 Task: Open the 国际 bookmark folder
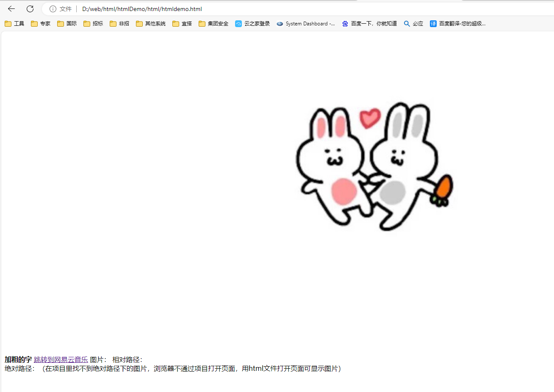click(x=67, y=24)
